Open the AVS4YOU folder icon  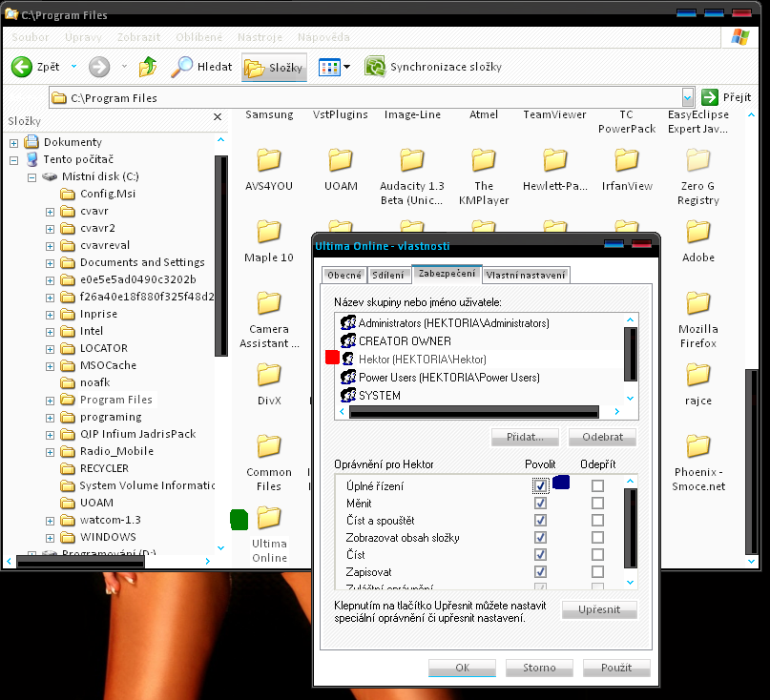tap(269, 160)
